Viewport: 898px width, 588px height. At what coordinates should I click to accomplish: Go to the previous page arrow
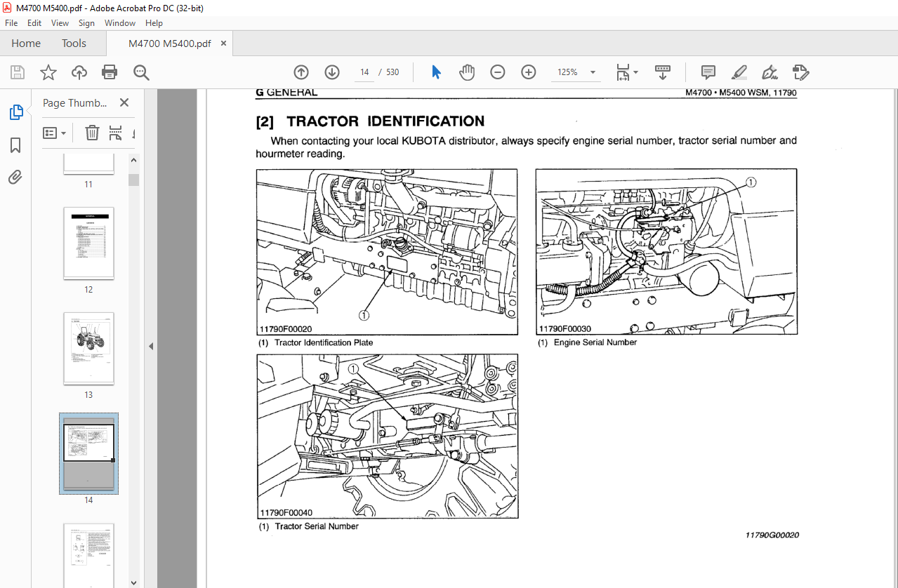pyautogui.click(x=301, y=72)
